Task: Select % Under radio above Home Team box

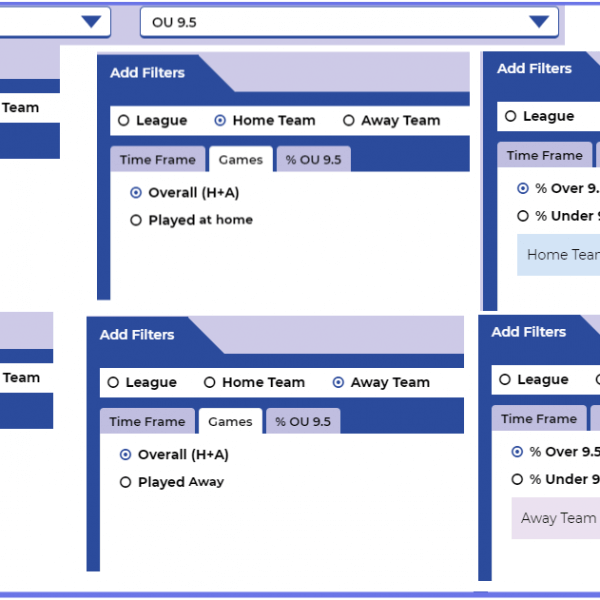Action: 523,216
